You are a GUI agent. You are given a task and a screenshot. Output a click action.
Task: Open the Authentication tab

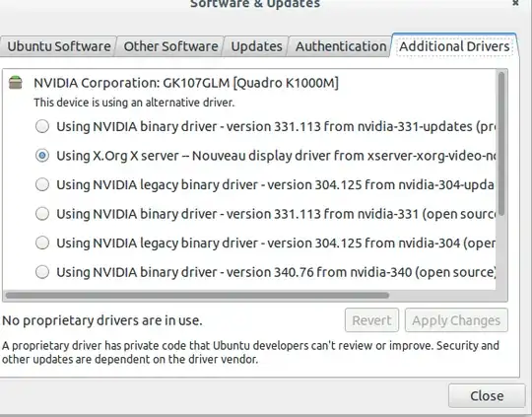coord(341,46)
